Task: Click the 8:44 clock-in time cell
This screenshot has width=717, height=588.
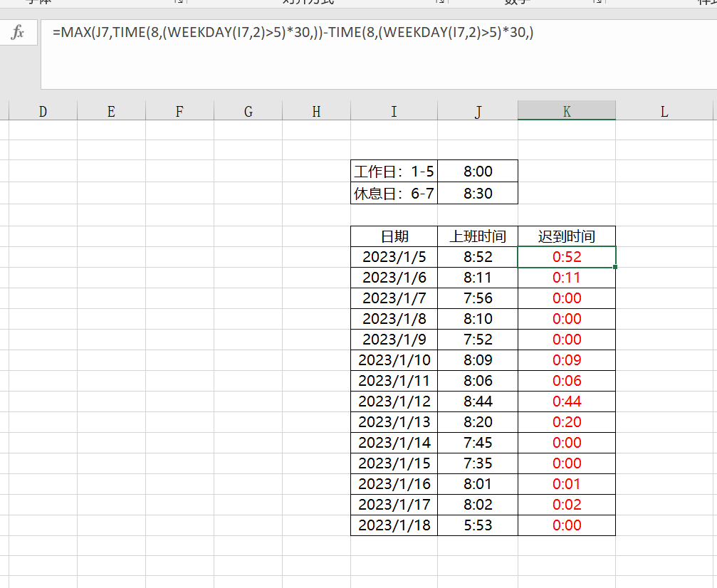Action: 477,401
